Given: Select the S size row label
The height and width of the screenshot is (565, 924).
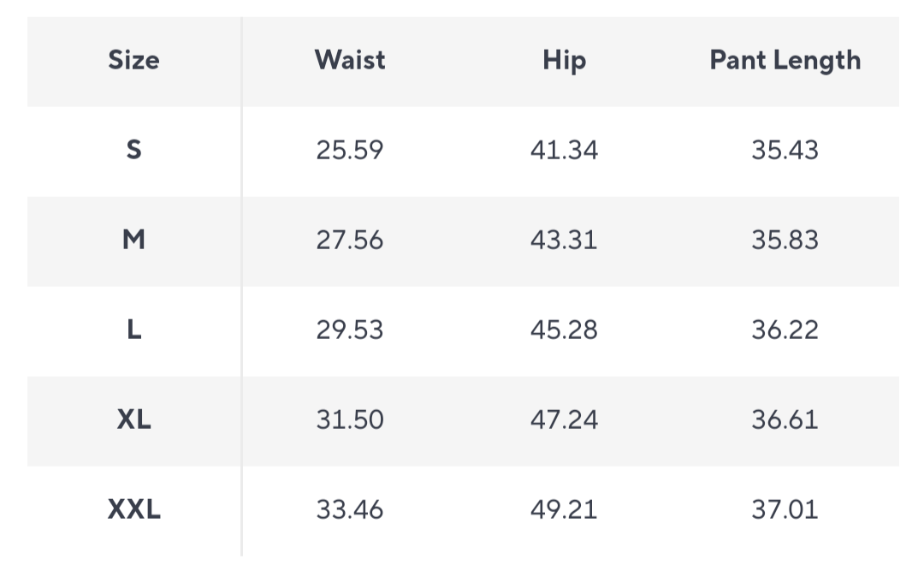Looking at the screenshot, I should 133,150.
